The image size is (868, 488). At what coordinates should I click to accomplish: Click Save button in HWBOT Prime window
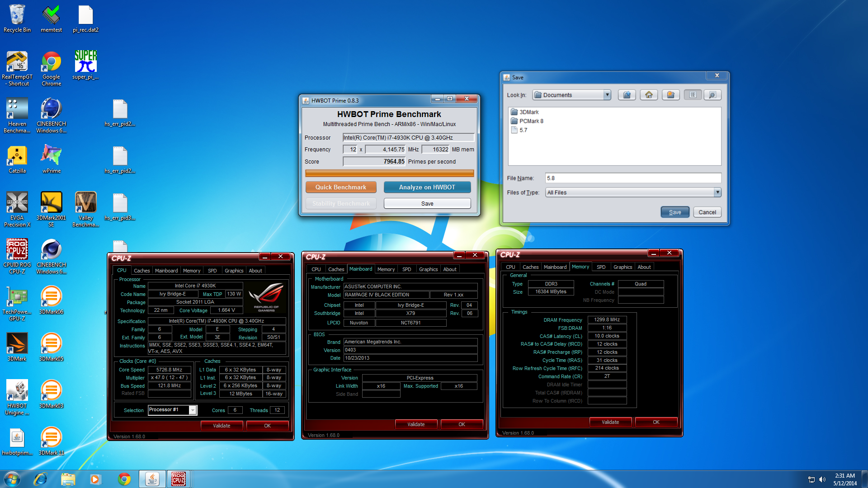pos(427,204)
